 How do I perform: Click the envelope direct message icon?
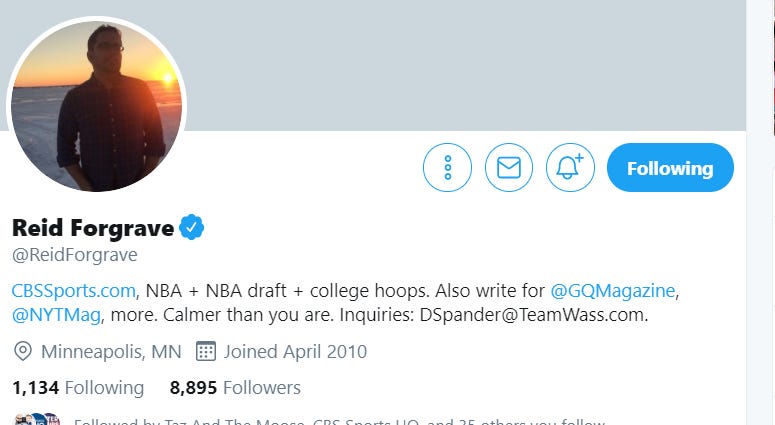pos(509,168)
